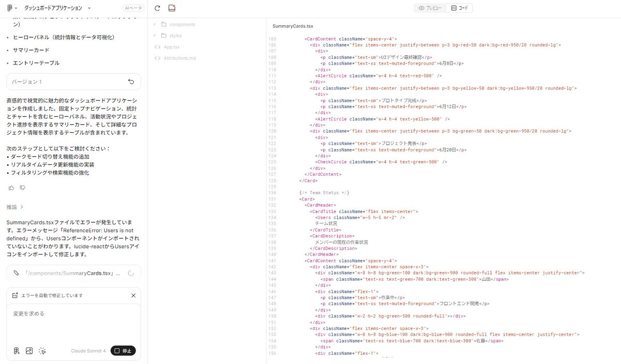Reload the preview with the refresh icon
The width and height of the screenshot is (621, 364).
click(x=157, y=8)
